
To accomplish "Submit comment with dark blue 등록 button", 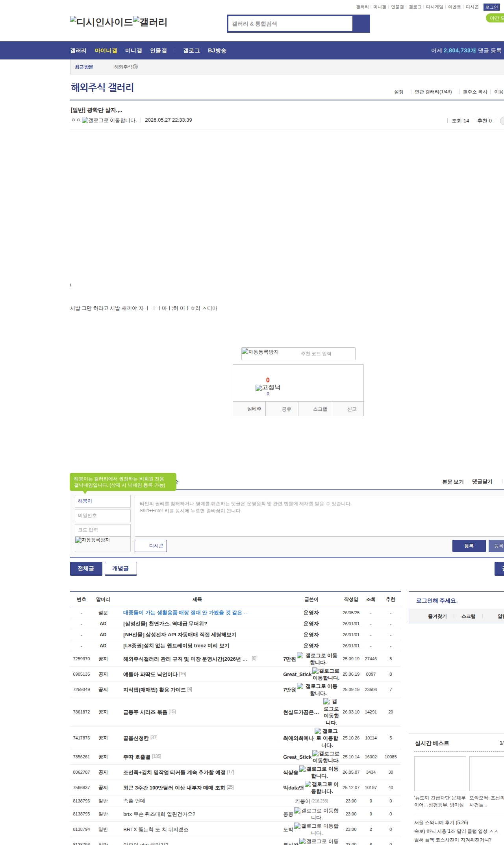I will pos(469,546).
